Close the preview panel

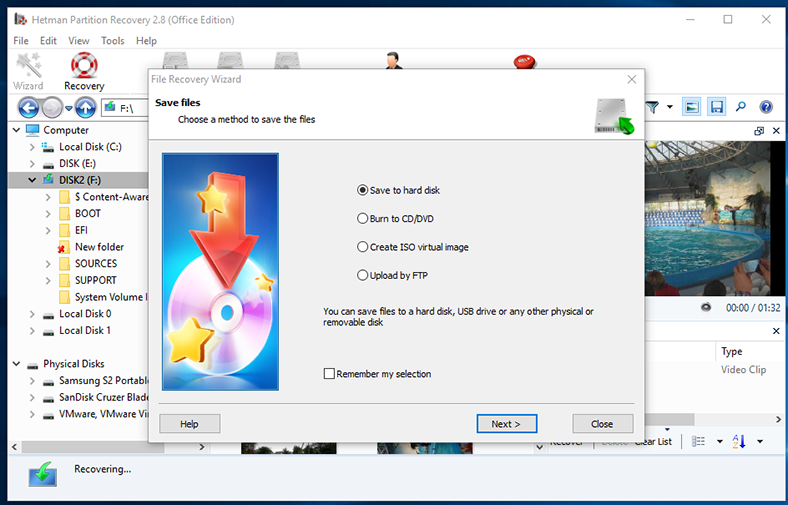(x=776, y=131)
